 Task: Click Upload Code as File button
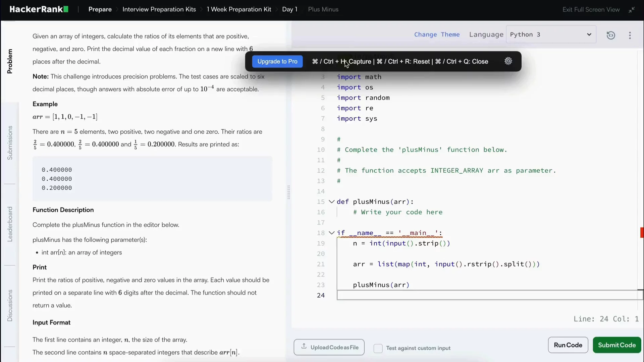329,347
